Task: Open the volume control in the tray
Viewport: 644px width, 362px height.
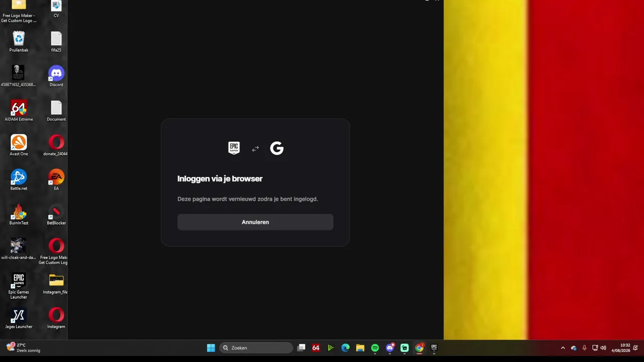Action: coord(603,348)
